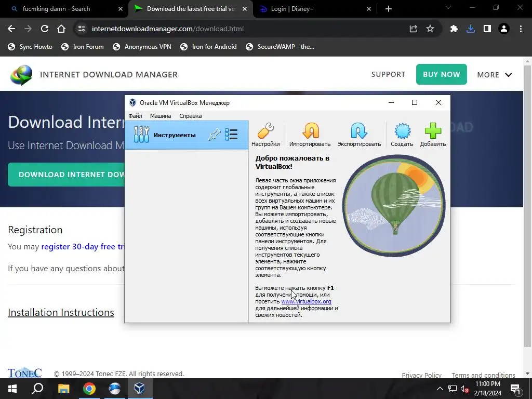The image size is (532, 399).
Task: Open the extensions puzzle icon
Action: pyautogui.click(x=454, y=29)
